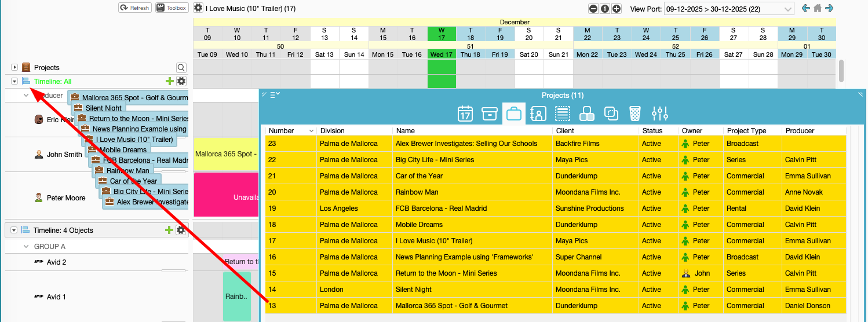868x322 pixels.
Task: Click the Silent Night name cell
Action: (x=473, y=290)
